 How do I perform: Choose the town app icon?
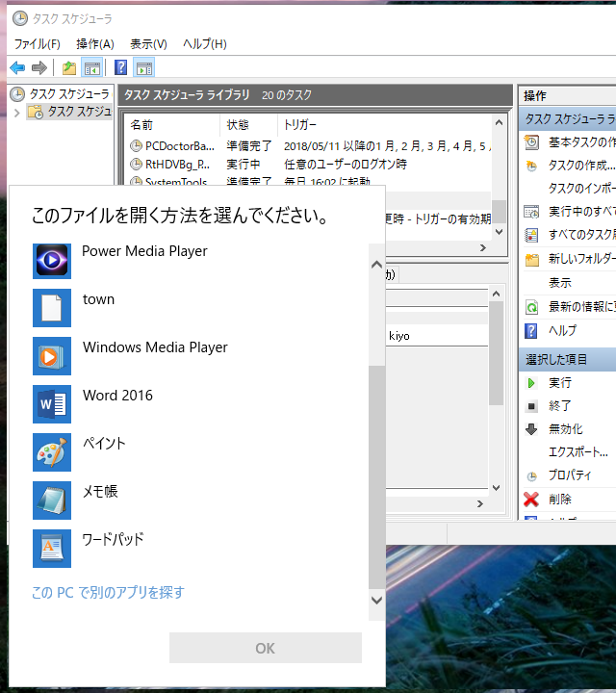[x=52, y=308]
